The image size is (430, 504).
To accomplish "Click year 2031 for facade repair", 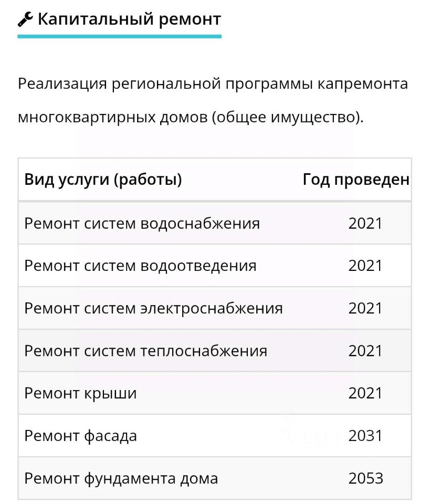I will click(x=365, y=436).
